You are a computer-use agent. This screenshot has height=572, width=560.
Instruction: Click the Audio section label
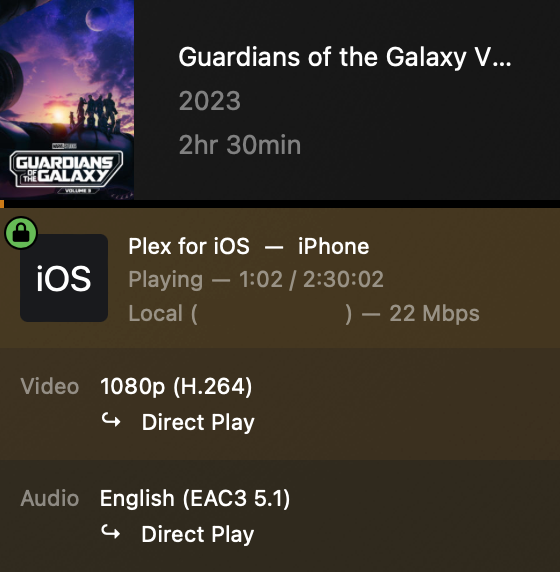[50, 498]
